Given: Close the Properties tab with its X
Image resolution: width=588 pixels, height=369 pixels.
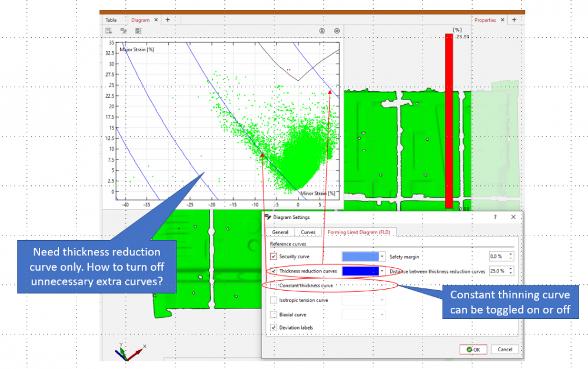Looking at the screenshot, I should pos(502,19).
